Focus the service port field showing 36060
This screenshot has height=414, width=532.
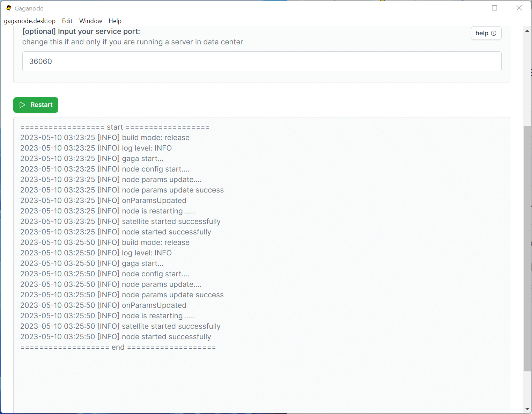262,61
